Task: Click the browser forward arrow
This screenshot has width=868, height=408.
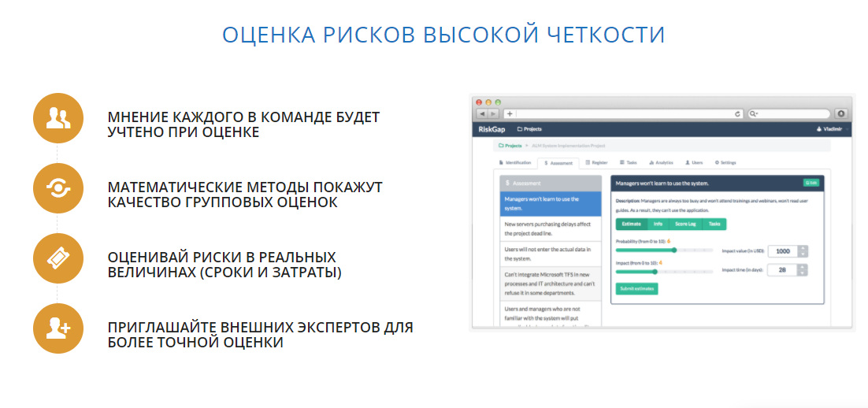Action: click(492, 113)
